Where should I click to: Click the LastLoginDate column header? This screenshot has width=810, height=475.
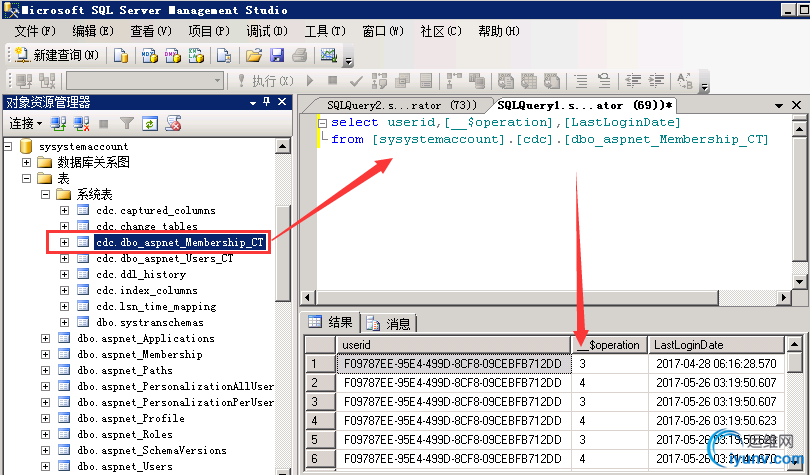coord(715,345)
